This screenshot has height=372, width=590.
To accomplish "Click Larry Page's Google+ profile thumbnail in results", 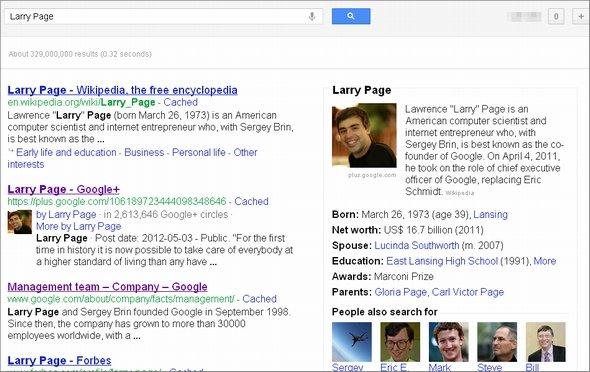I will [x=20, y=222].
